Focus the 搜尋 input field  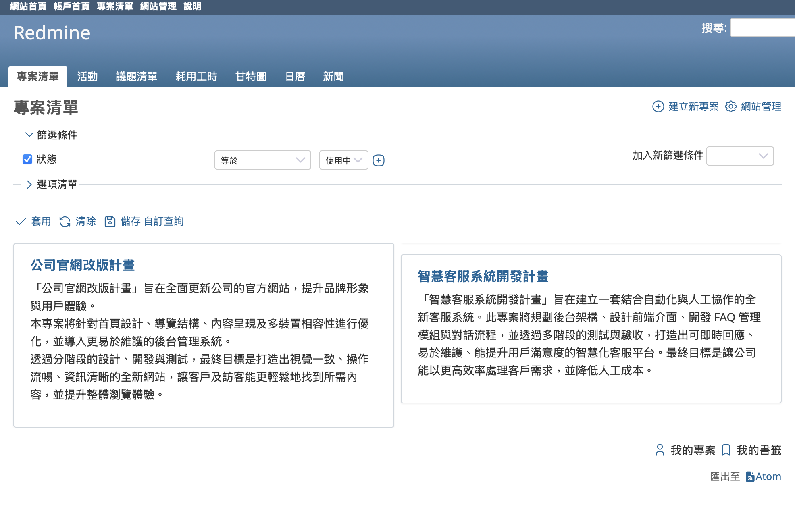pos(762,28)
